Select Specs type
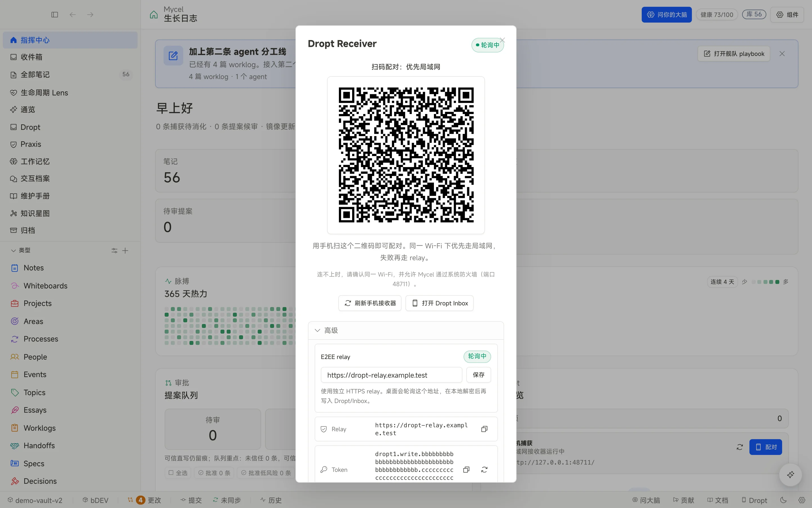Screen dimensions: 812x508 click(70, 464)
